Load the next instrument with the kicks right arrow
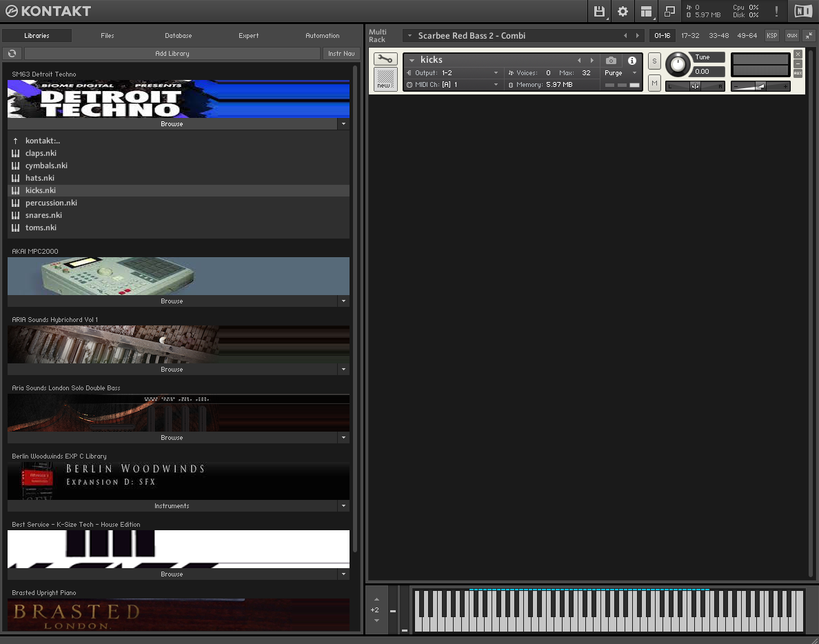This screenshot has height=644, width=819. (591, 61)
